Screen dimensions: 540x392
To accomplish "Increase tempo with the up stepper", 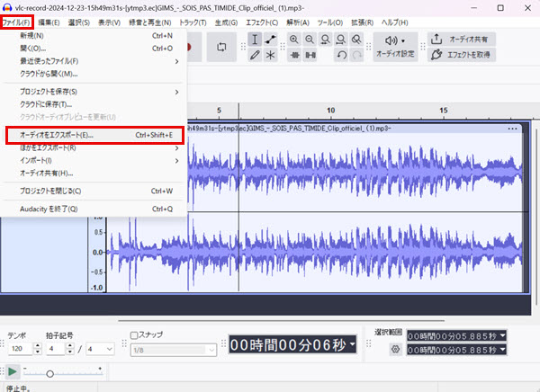I will point(38,346).
